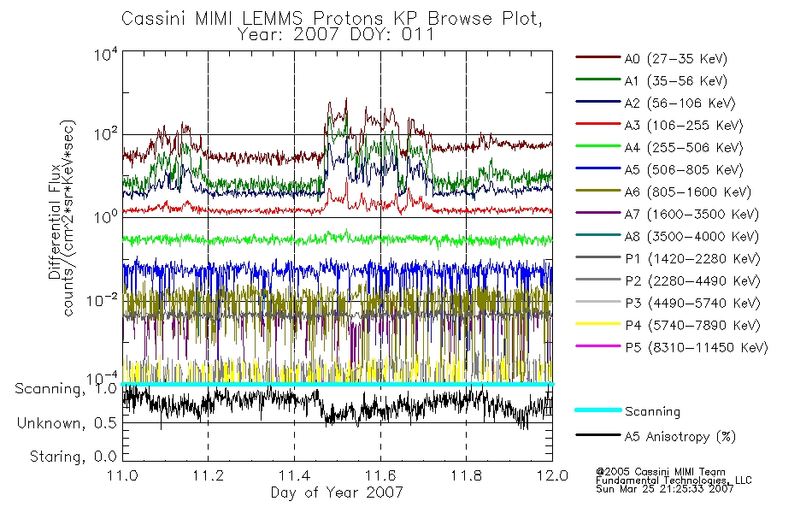Click the blue A5 legend line
Image resolution: width=812 pixels, height=513 pixels.
click(597, 168)
